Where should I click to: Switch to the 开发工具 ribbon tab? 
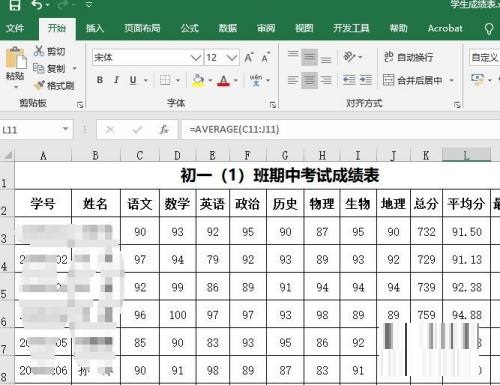pyautogui.click(x=351, y=28)
